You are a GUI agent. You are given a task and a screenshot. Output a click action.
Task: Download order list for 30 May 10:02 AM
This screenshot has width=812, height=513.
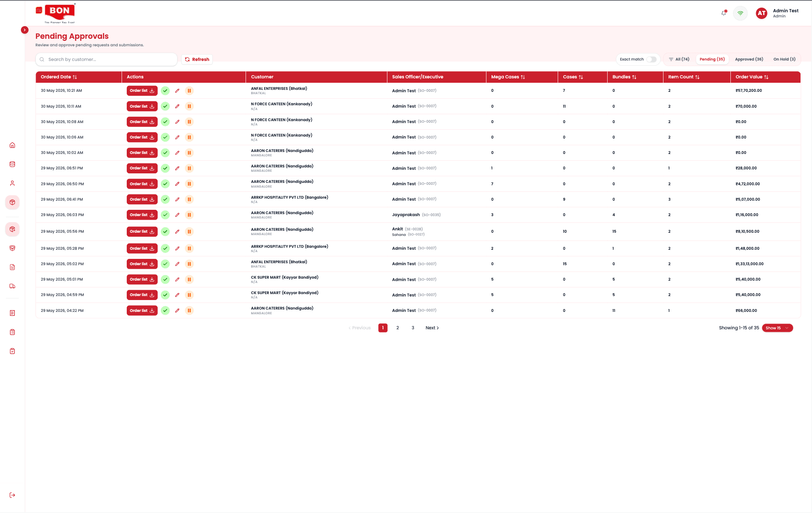pos(142,153)
